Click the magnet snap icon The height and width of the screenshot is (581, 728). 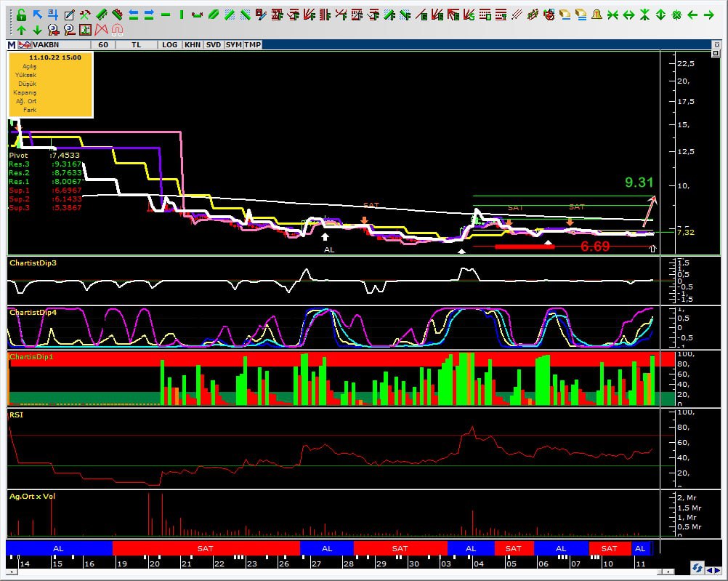click(117, 30)
